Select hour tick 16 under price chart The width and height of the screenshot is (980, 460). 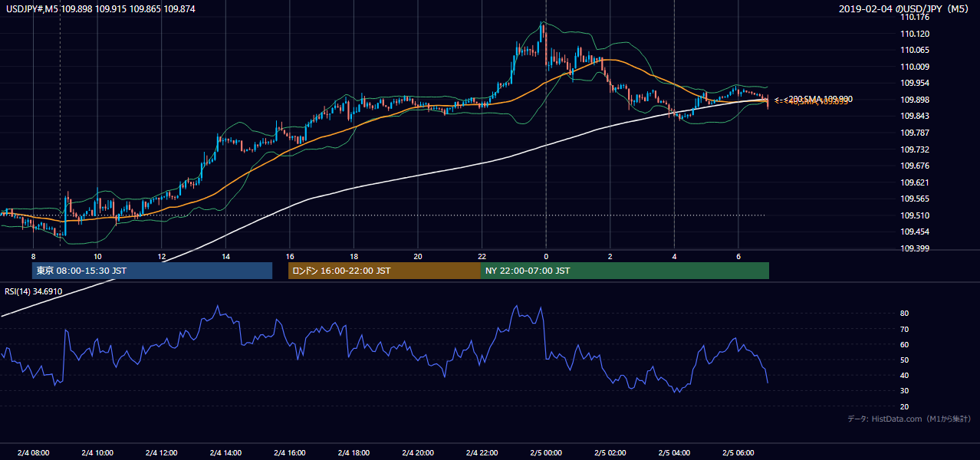tap(290, 256)
